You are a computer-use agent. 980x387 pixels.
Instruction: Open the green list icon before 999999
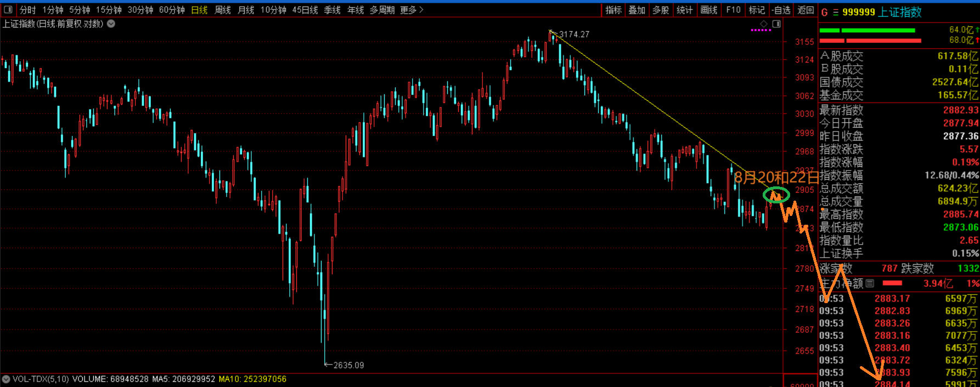836,12
